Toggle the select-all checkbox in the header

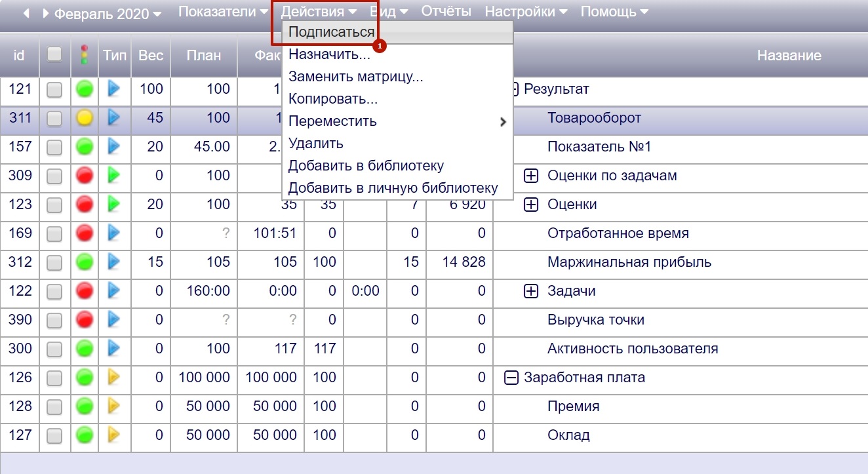coord(54,54)
